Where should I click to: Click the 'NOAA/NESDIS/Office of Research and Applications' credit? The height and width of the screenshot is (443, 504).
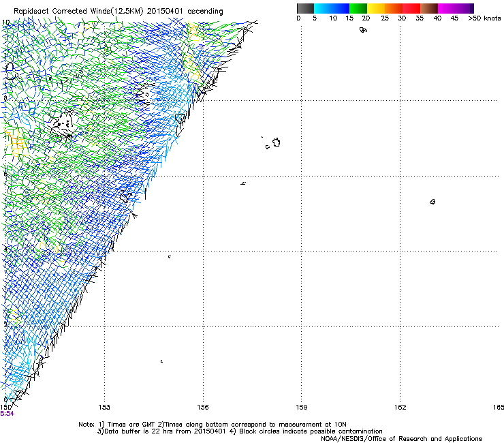[x=401, y=439]
